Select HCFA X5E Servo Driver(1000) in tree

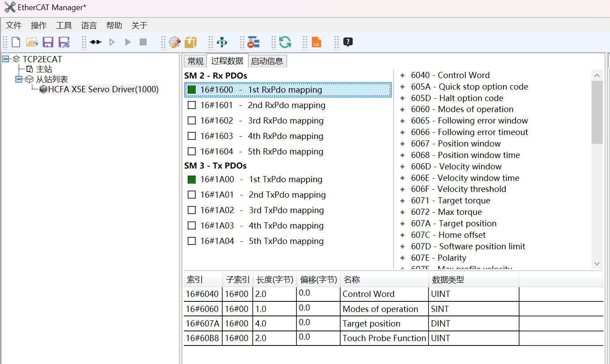coord(103,90)
